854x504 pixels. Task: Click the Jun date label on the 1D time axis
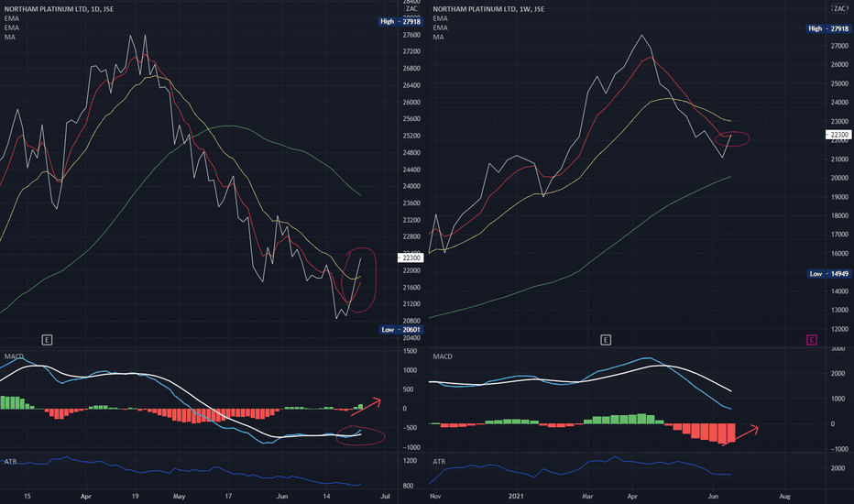(x=281, y=497)
